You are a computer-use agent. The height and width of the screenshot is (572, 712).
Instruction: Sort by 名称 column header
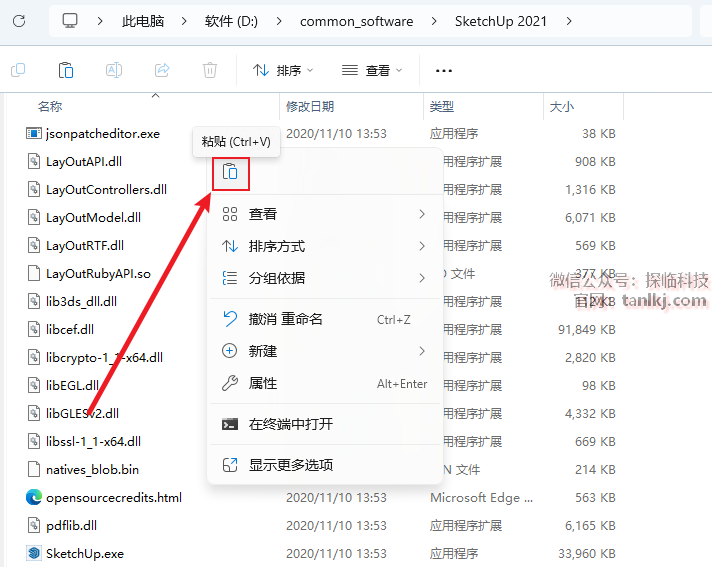[50, 107]
